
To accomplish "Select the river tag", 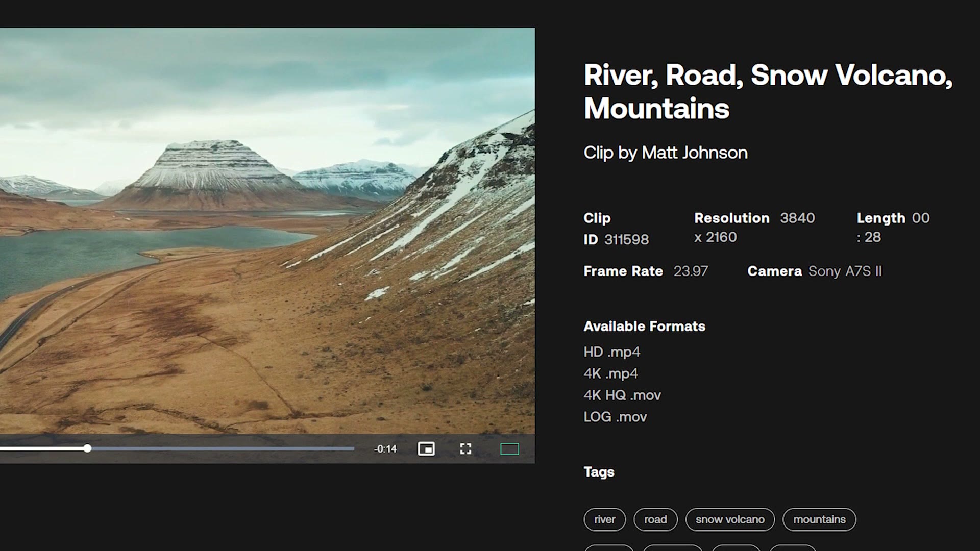I will pyautogui.click(x=605, y=519).
